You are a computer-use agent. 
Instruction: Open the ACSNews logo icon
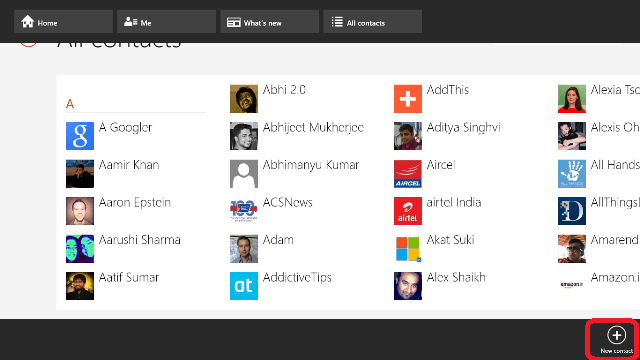[x=244, y=211]
